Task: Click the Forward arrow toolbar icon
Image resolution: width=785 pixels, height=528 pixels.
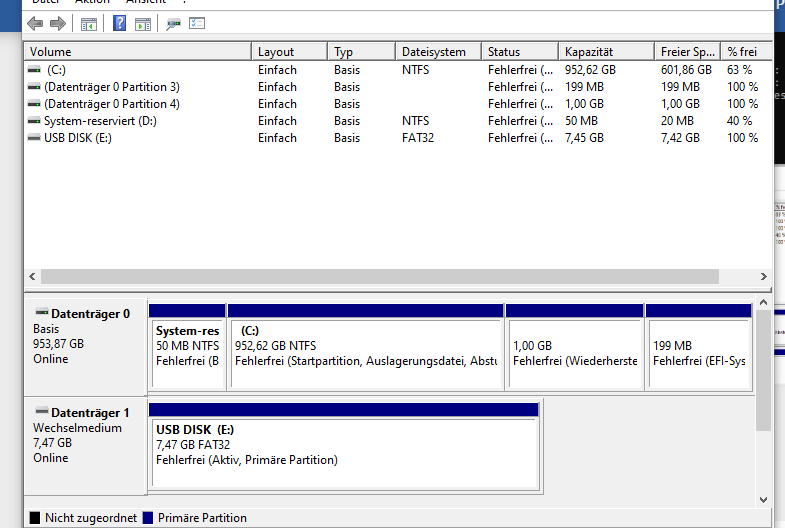Action: click(x=58, y=23)
